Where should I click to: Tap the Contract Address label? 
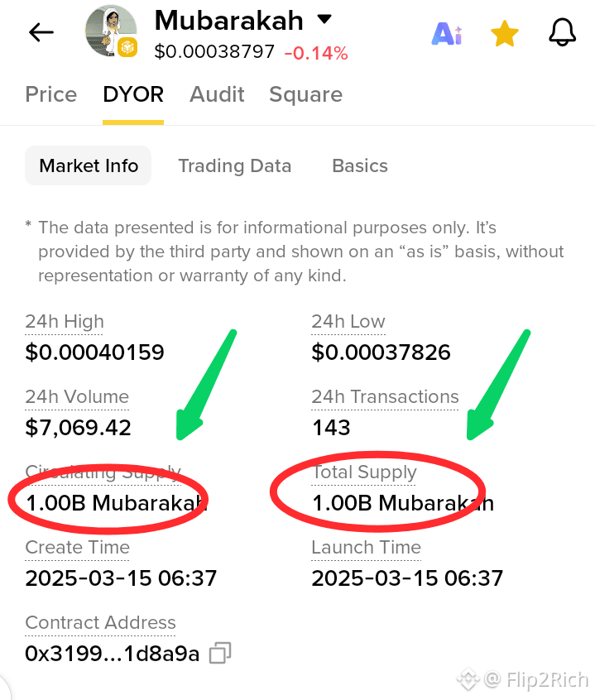pyautogui.click(x=100, y=622)
